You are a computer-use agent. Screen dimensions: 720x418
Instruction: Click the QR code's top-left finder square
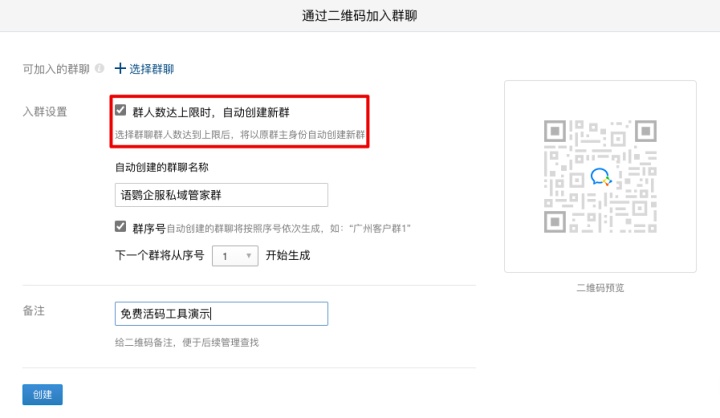tap(556, 133)
